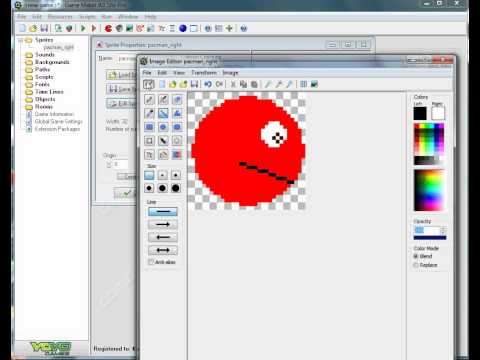Select Blend color mode

pyautogui.click(x=416, y=256)
